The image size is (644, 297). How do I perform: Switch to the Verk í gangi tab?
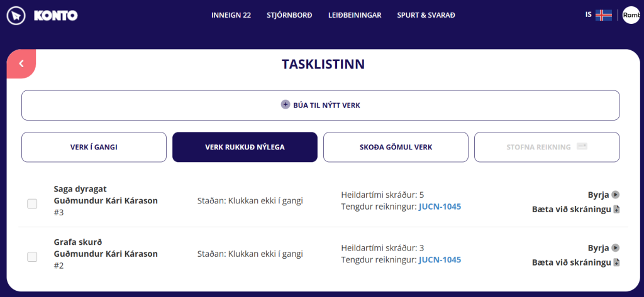(94, 147)
